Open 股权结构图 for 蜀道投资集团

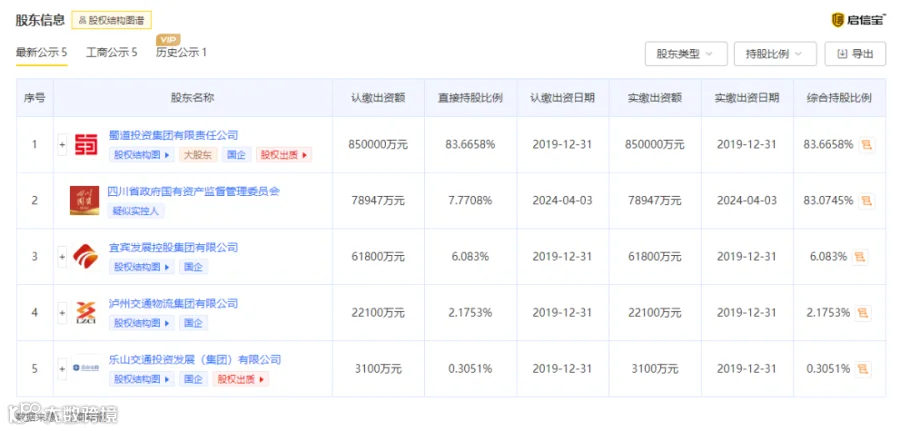(141, 154)
